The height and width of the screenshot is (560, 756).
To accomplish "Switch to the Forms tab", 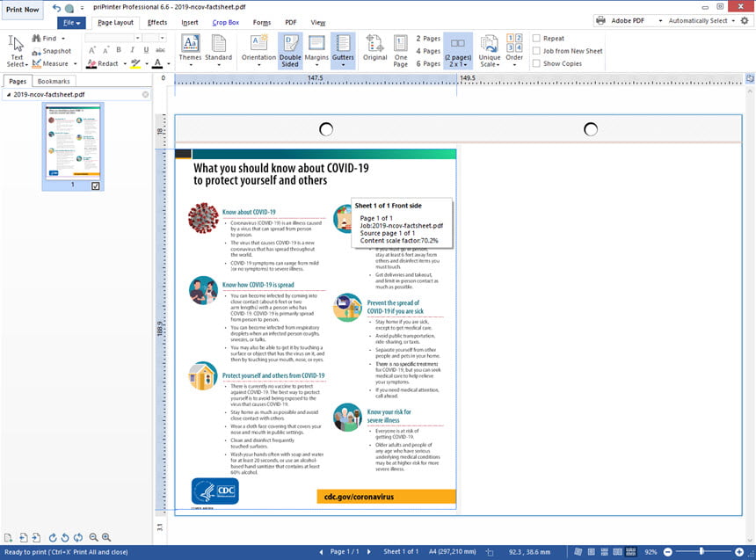I will [x=262, y=22].
